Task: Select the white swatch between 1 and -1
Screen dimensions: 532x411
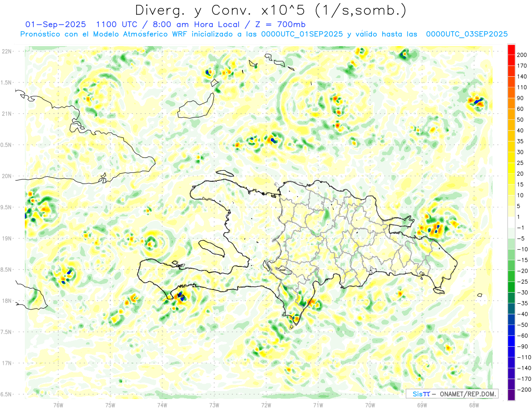Action: (511, 222)
